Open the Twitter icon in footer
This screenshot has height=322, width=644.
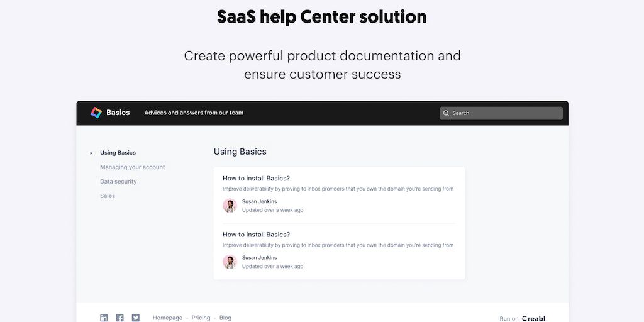[x=135, y=318]
